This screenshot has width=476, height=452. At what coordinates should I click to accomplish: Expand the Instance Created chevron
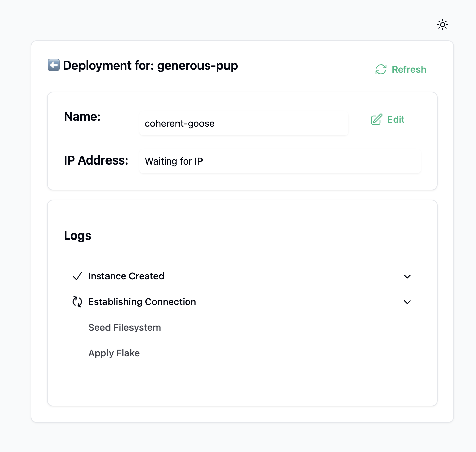click(x=407, y=276)
